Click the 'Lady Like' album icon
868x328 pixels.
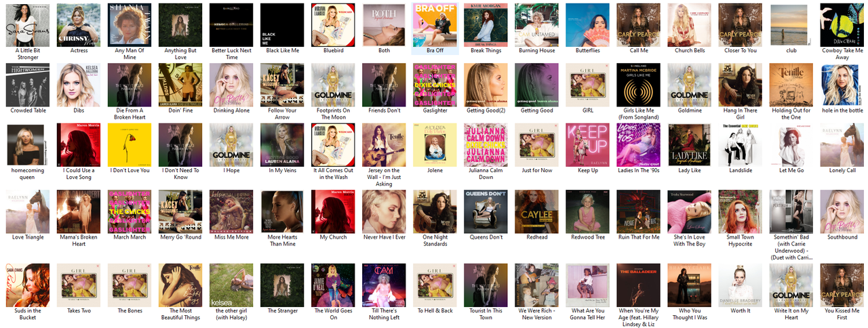[689, 144]
